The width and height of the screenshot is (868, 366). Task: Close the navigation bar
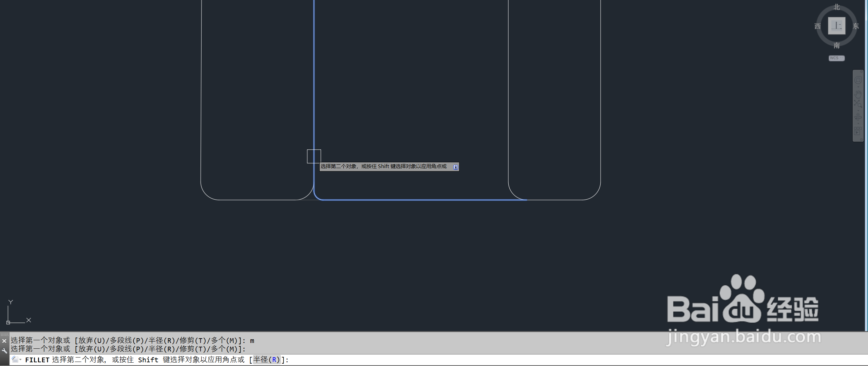tap(862, 72)
